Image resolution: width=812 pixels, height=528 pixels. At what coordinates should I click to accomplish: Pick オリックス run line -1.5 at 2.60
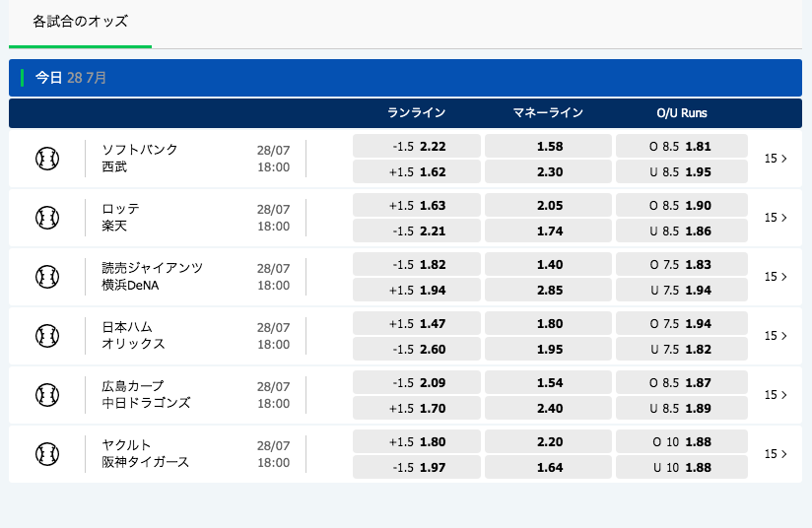[x=417, y=349]
